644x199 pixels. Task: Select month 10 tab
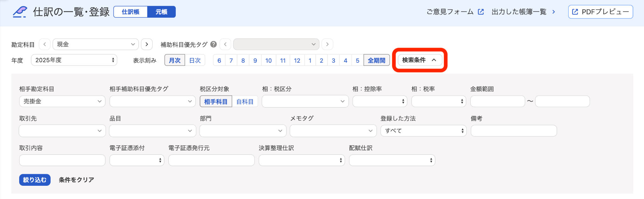click(x=269, y=60)
